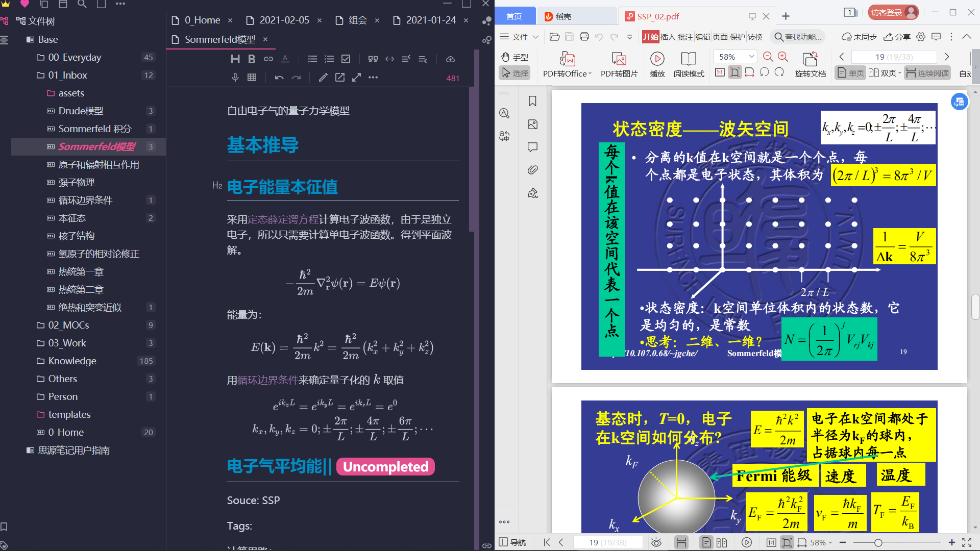Click the 访客登录 login button

(x=892, y=13)
